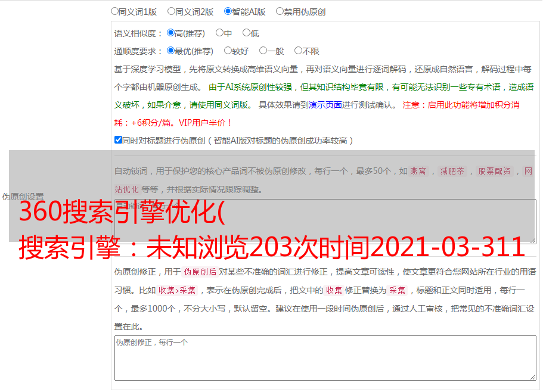Click the 伪原创设置 label
The height and width of the screenshot is (392, 543).
23,197
